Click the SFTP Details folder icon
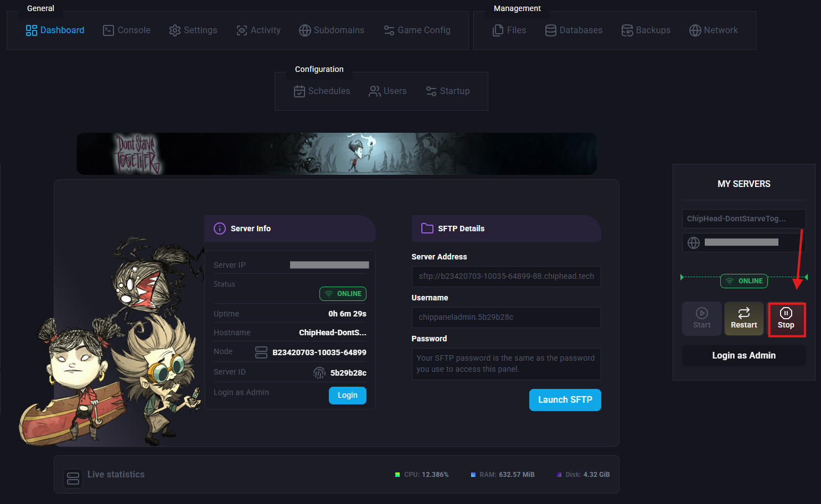Image resolution: width=821 pixels, height=504 pixels. pos(427,228)
